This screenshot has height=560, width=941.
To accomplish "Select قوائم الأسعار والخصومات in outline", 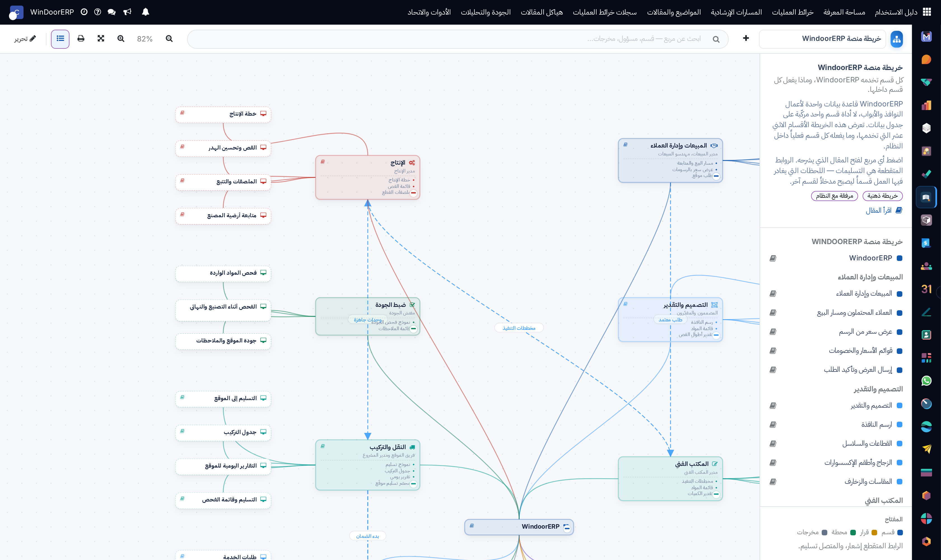I will (836, 351).
